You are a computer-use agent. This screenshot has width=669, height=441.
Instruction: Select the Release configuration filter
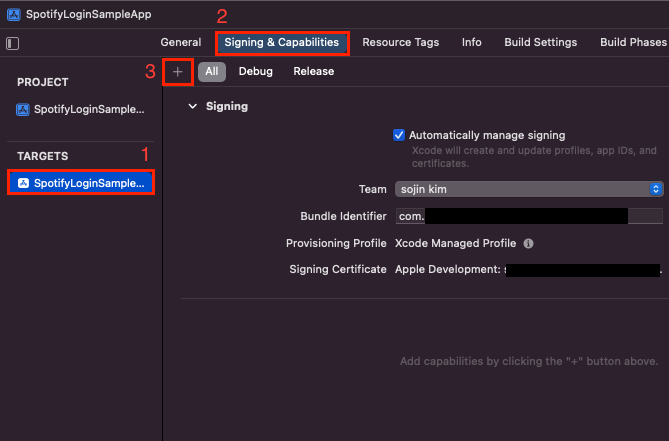[314, 72]
